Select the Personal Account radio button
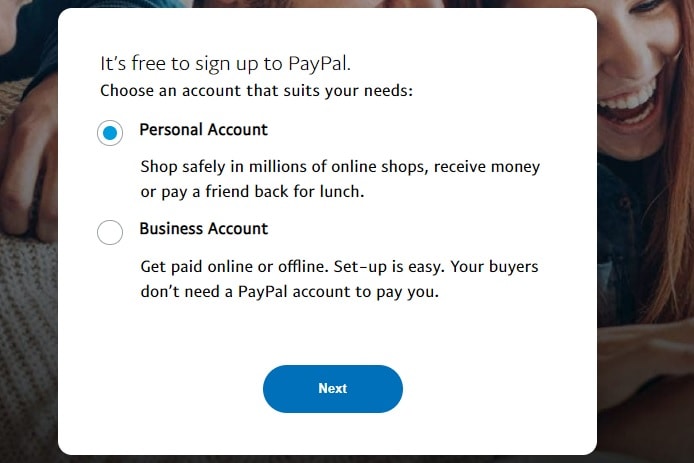 pyautogui.click(x=110, y=133)
